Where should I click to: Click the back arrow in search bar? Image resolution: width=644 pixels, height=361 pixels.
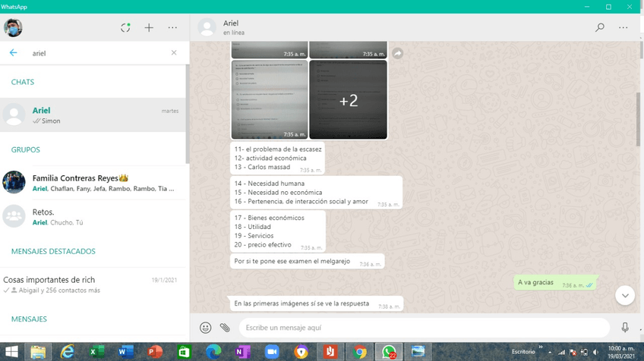pos(13,53)
